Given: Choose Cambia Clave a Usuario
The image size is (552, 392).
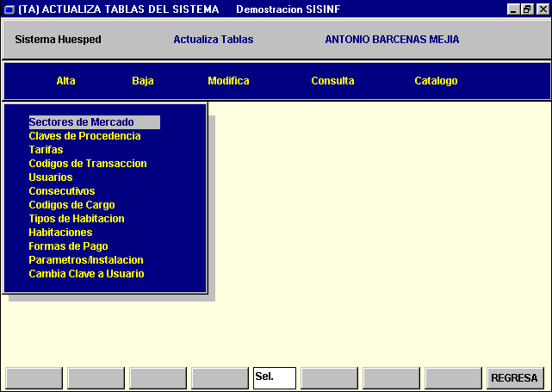Looking at the screenshot, I should coord(86,274).
